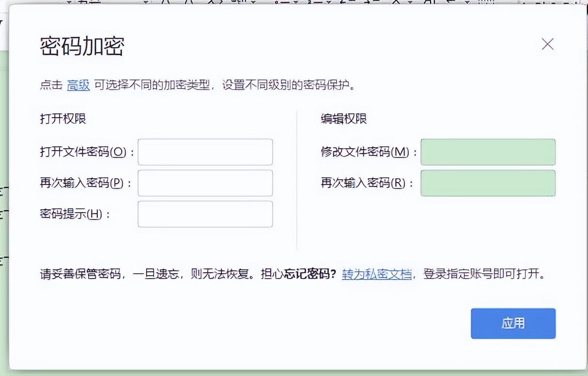This screenshot has width=588, height=376.
Task: Click the 密码提示 hint field
Action: click(x=205, y=214)
